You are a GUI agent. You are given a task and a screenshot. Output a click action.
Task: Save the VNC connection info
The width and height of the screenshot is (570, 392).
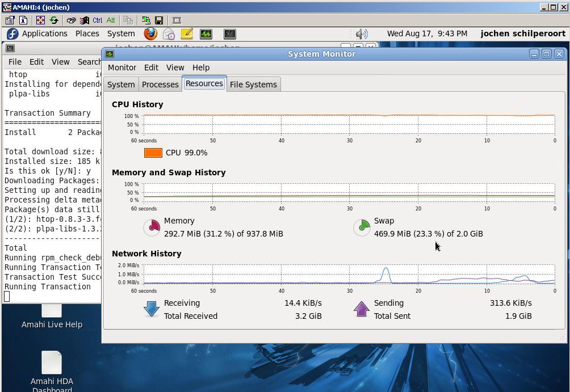[159, 20]
